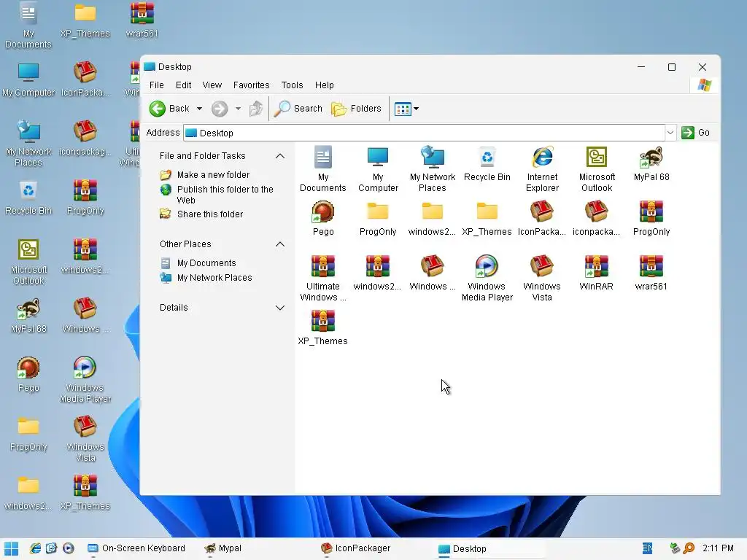Click Media Player quick launch icon

point(68,548)
